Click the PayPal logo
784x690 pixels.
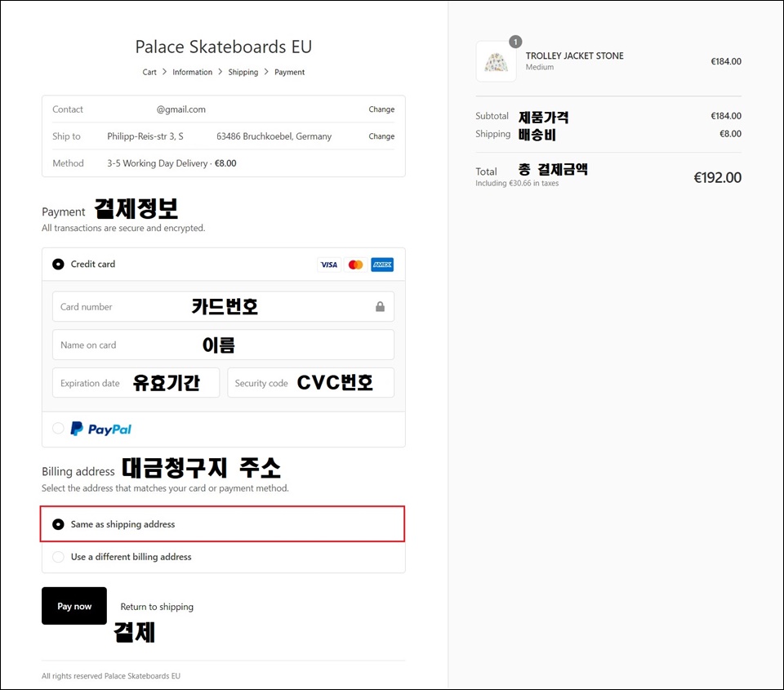(x=101, y=429)
